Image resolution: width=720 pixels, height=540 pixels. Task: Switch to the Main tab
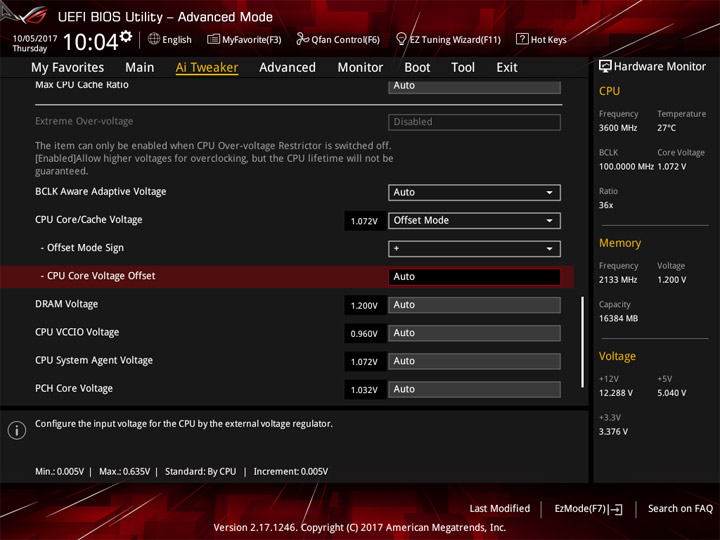(140, 68)
